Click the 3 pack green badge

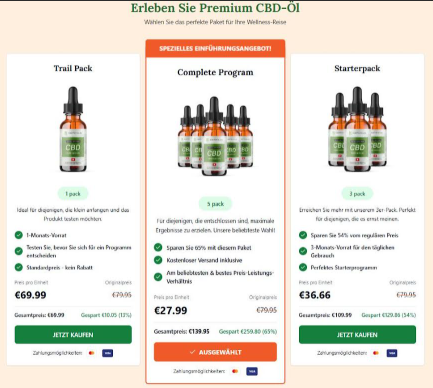click(357, 194)
